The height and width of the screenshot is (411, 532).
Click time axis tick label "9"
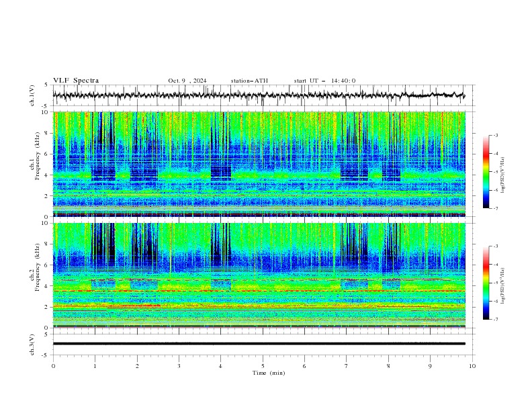click(430, 366)
